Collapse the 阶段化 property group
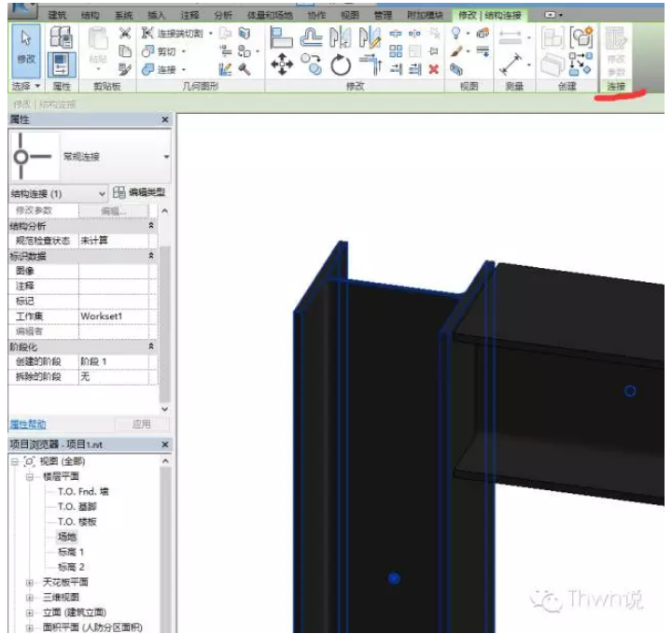The height and width of the screenshot is (634, 672). coord(151,345)
